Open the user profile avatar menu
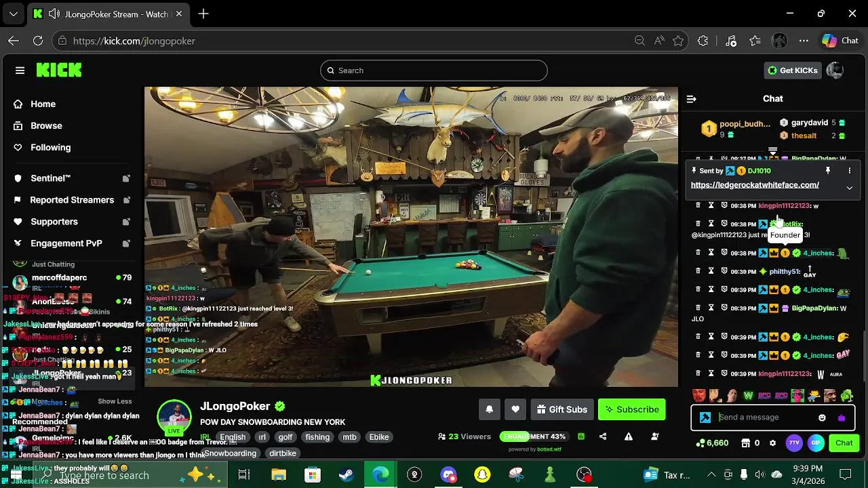This screenshot has height=488, width=868. coord(835,70)
